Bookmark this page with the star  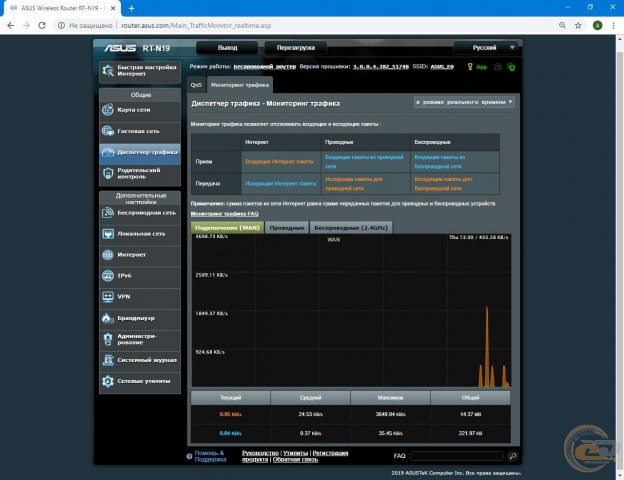578,25
